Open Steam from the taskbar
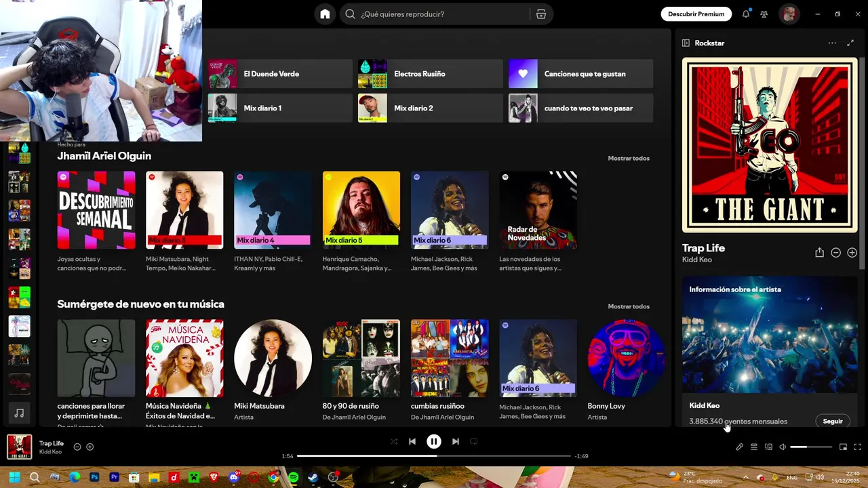The height and width of the screenshot is (488, 868). pos(313,477)
